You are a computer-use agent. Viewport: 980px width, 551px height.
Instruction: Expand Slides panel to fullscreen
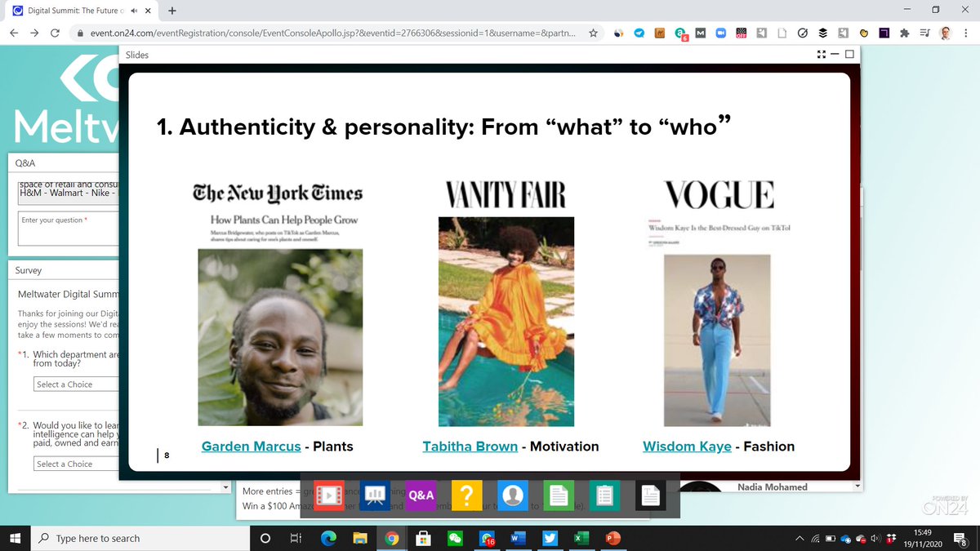(x=821, y=55)
